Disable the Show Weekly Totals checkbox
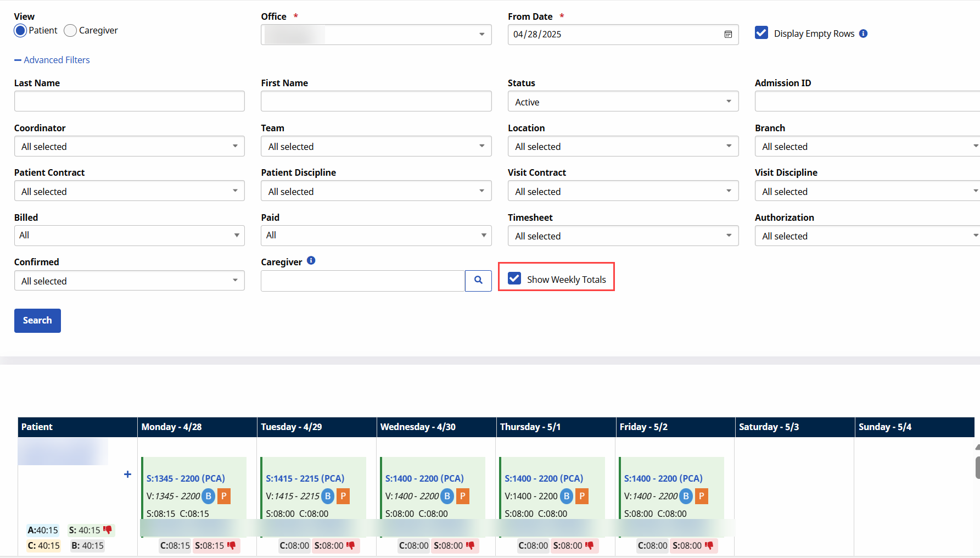 pos(514,278)
